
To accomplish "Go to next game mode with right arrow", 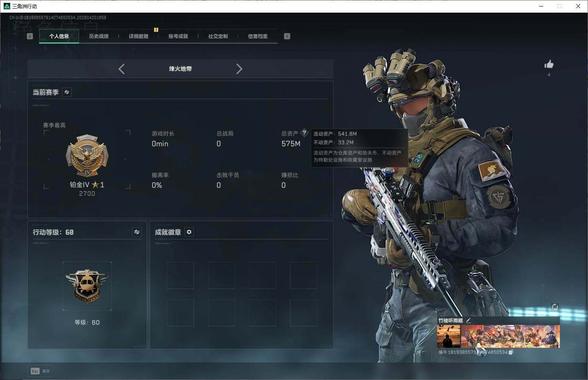I will 239,69.
